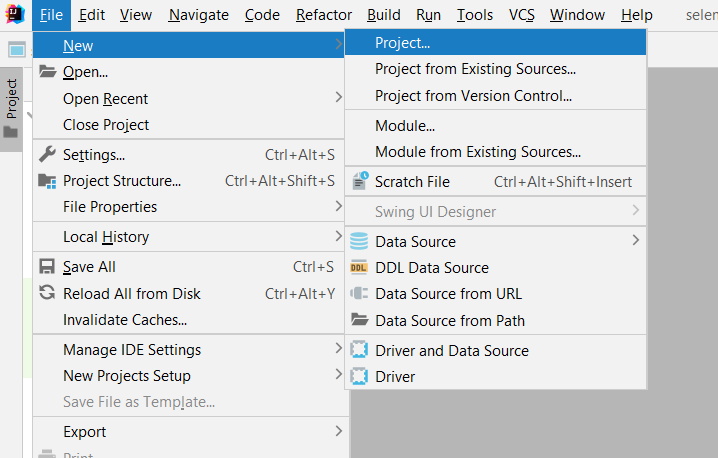Image resolution: width=718 pixels, height=458 pixels.
Task: Expand the Manage IDE Settings submenu arrow
Action: click(339, 350)
